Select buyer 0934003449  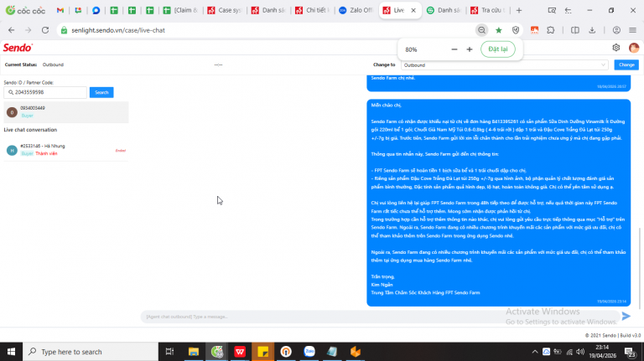(66, 112)
